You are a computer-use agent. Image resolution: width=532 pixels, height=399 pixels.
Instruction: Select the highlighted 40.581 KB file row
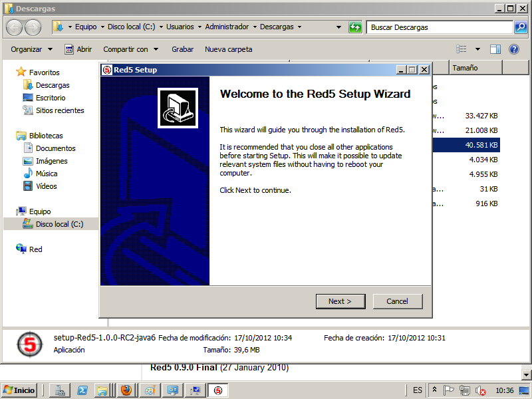[465, 145]
